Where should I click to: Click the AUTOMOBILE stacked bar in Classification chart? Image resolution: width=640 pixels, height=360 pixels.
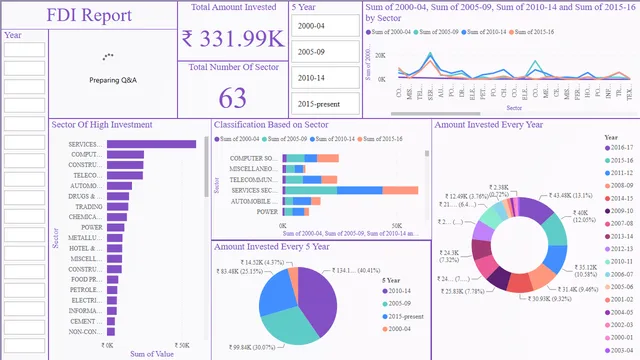point(302,201)
